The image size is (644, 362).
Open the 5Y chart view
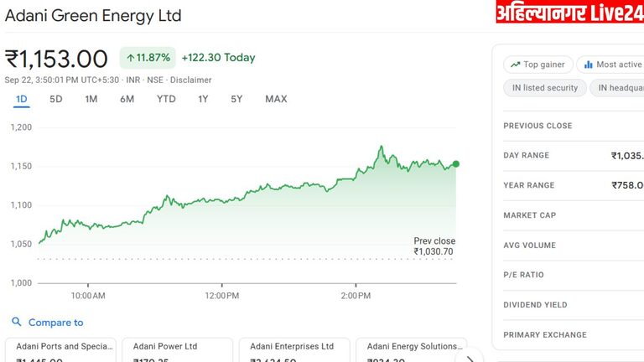(236, 99)
